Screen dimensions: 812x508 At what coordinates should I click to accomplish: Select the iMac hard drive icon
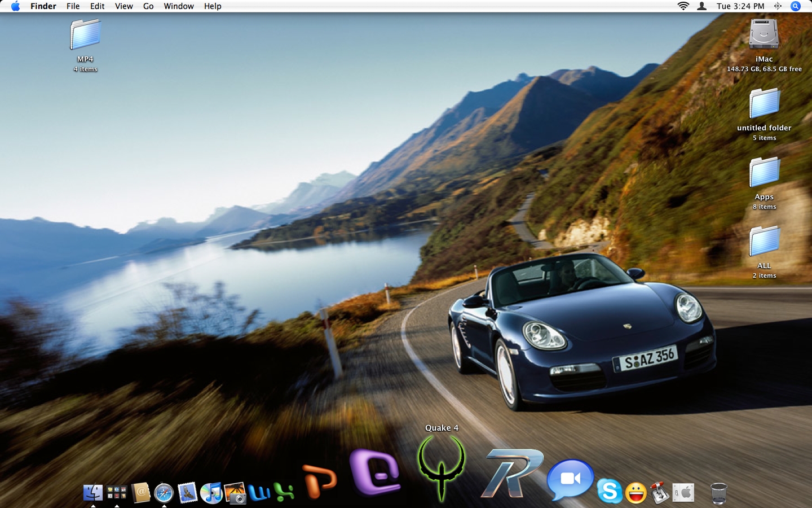(764, 35)
